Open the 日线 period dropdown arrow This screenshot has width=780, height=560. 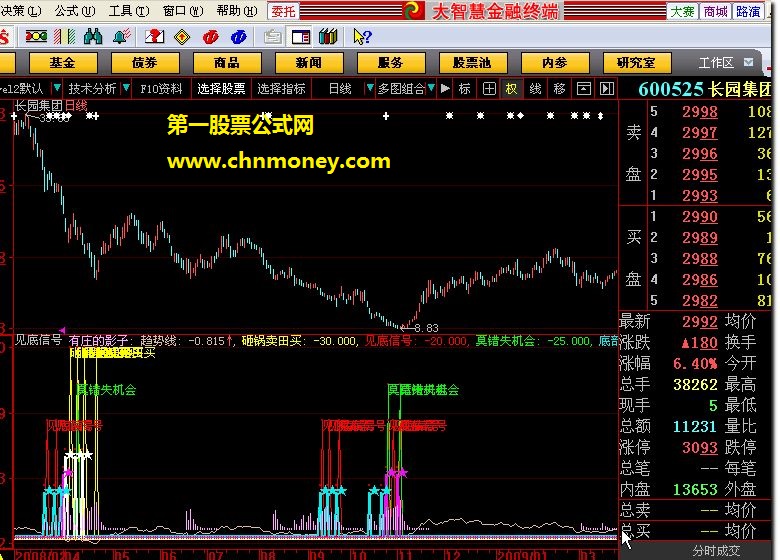click(370, 89)
